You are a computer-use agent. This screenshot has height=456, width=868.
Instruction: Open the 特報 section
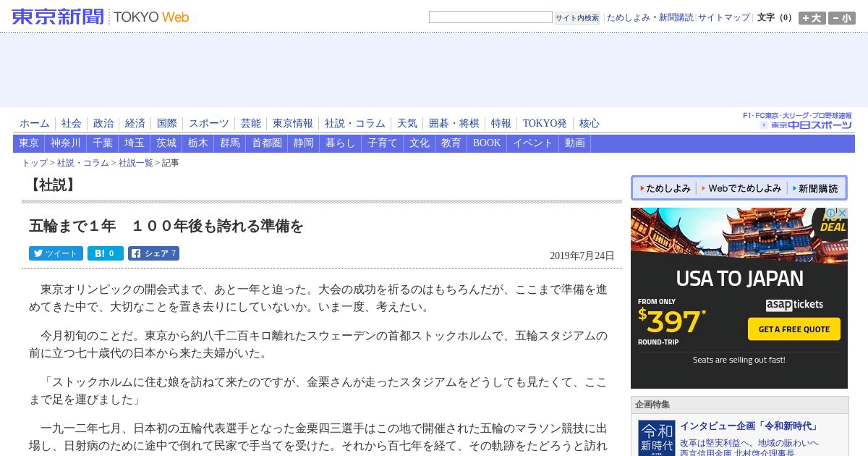(501, 124)
